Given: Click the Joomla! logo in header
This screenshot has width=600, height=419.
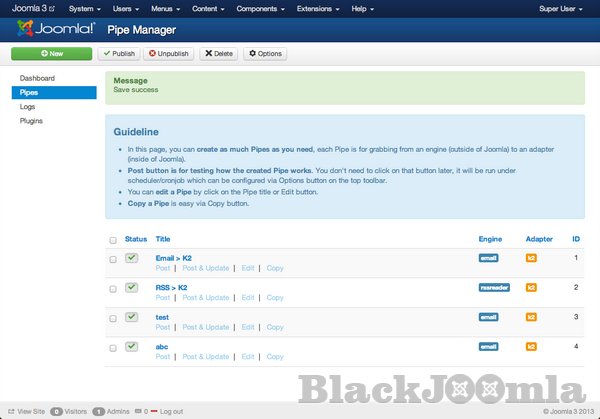Looking at the screenshot, I should click(53, 30).
